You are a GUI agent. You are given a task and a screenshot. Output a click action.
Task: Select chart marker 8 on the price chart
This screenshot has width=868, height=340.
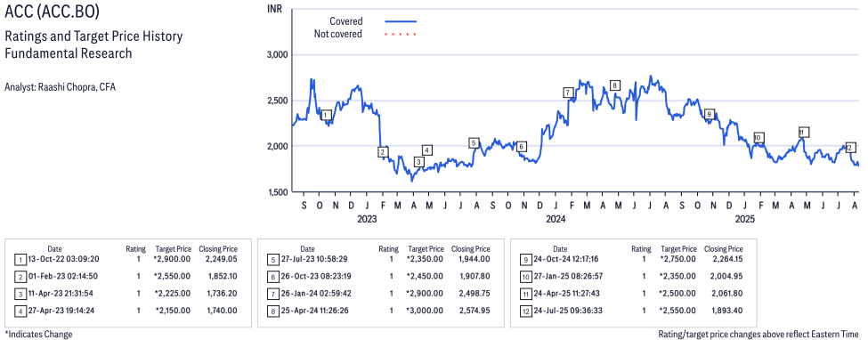(614, 85)
